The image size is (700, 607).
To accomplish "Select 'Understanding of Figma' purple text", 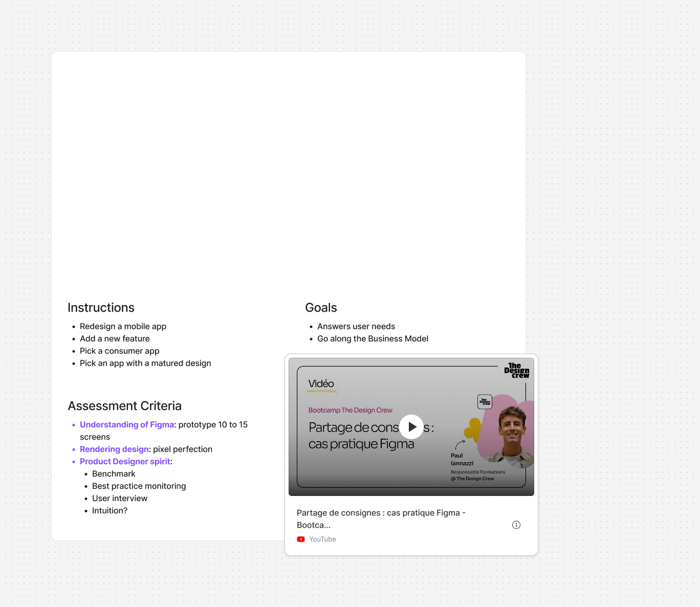I will tap(127, 424).
